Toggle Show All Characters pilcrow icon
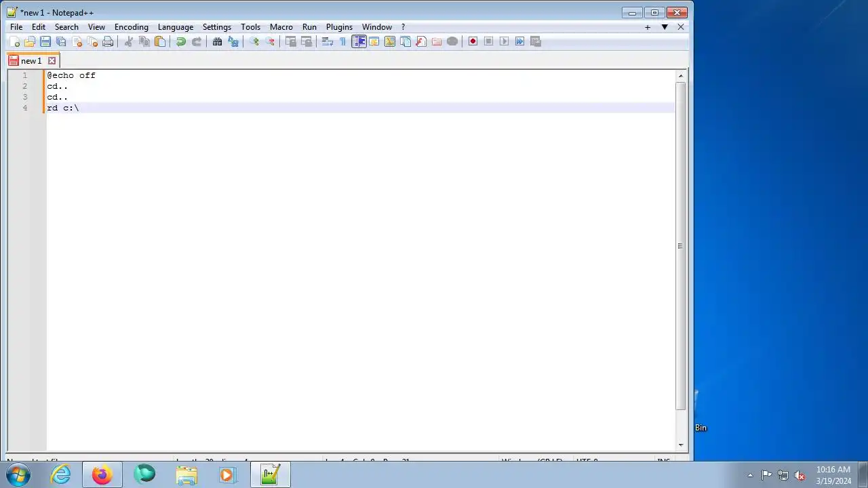Image resolution: width=868 pixels, height=488 pixels. 343,41
